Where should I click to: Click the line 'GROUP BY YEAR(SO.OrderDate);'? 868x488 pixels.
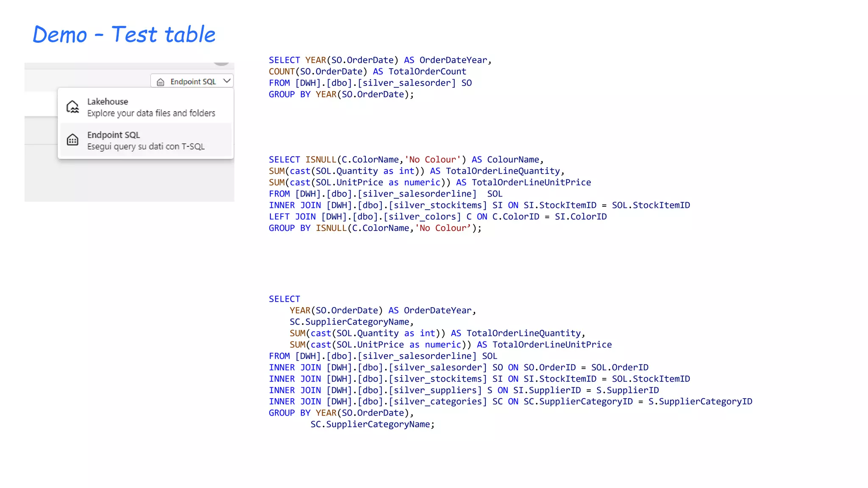pos(341,94)
